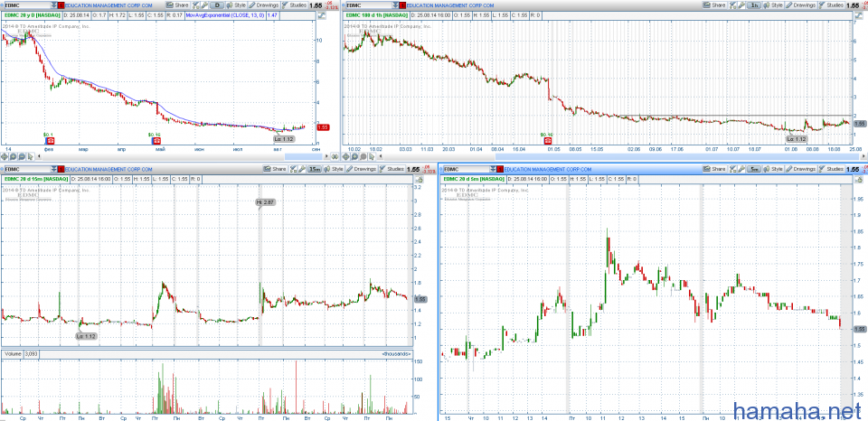
Task: Click the $0.1 dividend phone icon on the daily chart
Action: pyautogui.click(x=49, y=141)
